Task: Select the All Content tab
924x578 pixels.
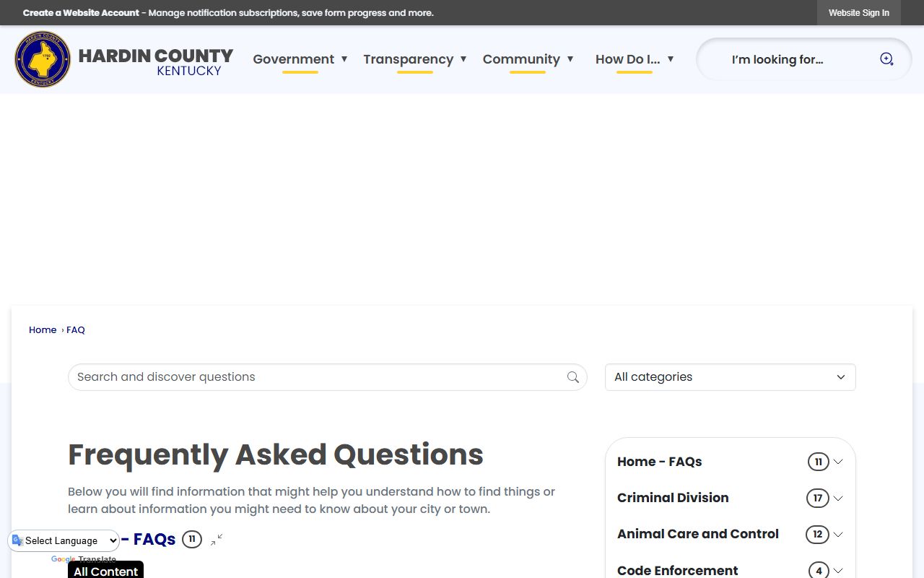Action: pos(105,571)
